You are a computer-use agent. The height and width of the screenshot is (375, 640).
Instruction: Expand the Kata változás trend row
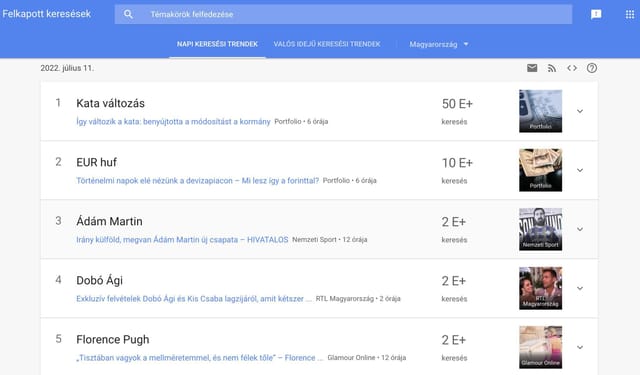pos(580,111)
